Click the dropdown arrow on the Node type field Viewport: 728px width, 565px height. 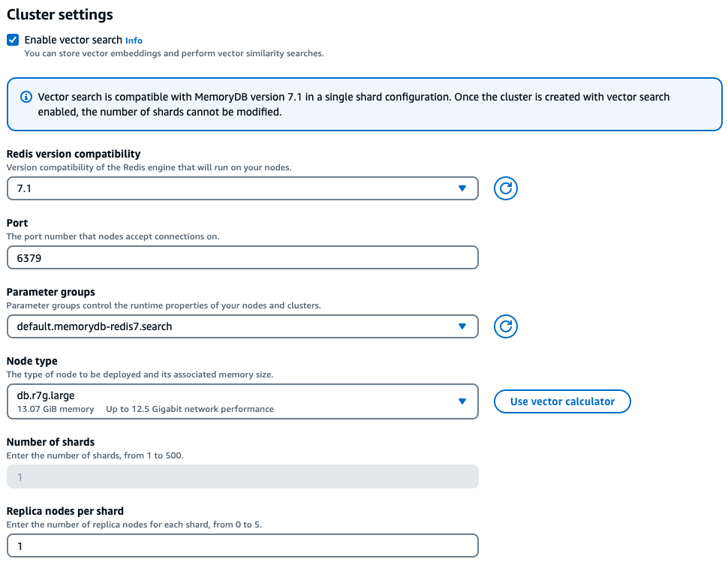[x=463, y=401]
